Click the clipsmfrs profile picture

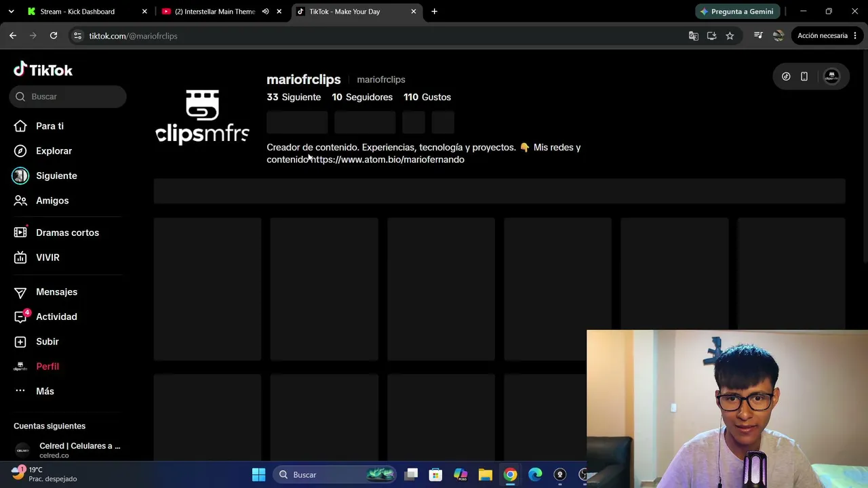[203, 117]
